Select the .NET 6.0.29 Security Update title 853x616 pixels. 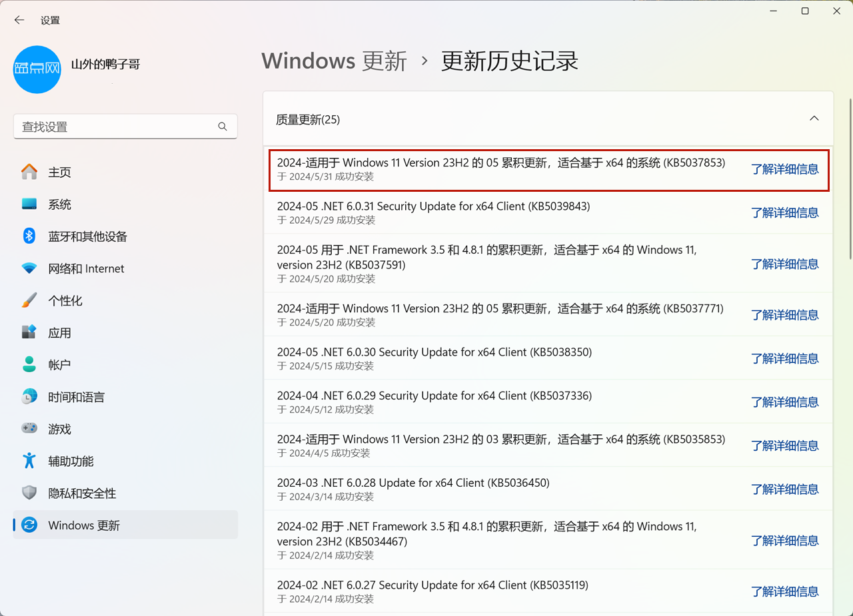tap(434, 396)
